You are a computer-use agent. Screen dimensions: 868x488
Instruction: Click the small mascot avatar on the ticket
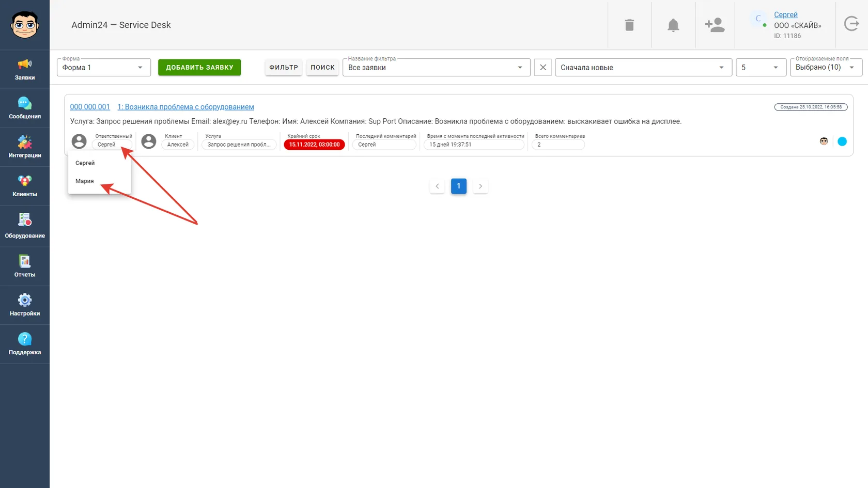point(824,141)
